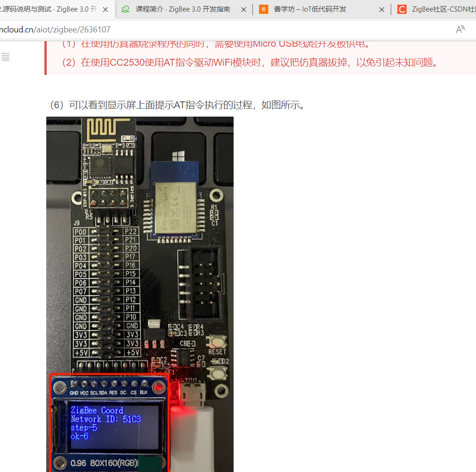Click the step (6) text about 显示屏 AT指令执行的过程
Viewport: 476px width, 472px height.
[x=177, y=105]
